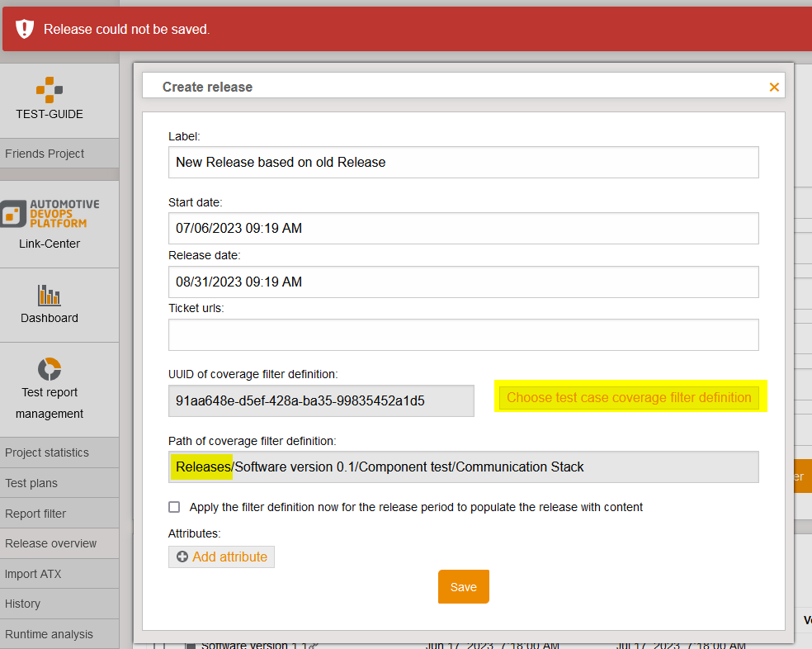Click the Test report management icon

point(50,368)
